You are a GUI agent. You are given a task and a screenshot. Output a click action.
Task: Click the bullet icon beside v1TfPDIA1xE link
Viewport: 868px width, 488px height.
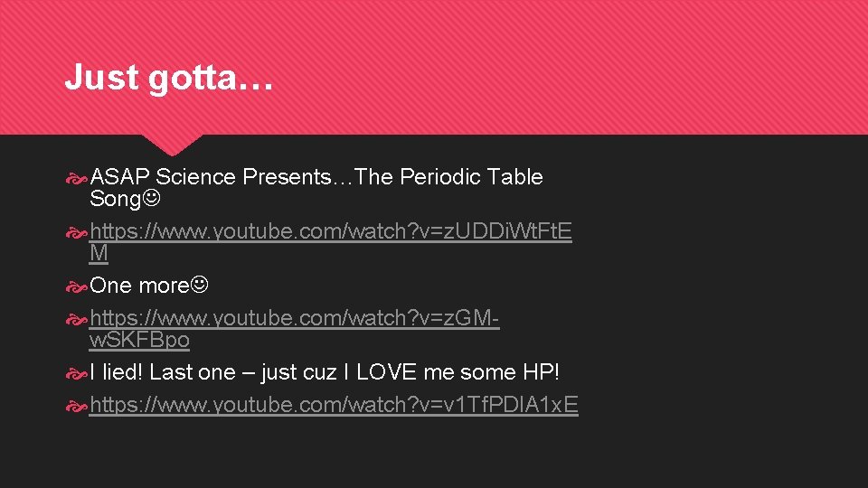(76, 407)
